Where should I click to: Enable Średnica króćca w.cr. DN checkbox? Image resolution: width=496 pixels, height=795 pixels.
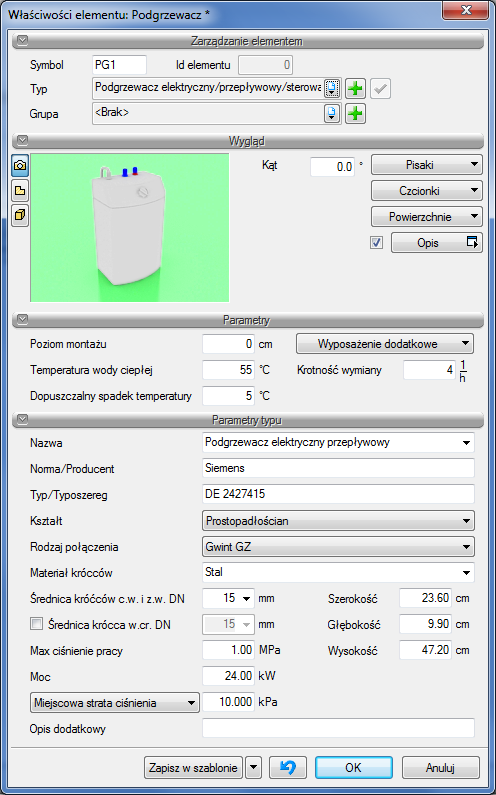(x=37, y=624)
